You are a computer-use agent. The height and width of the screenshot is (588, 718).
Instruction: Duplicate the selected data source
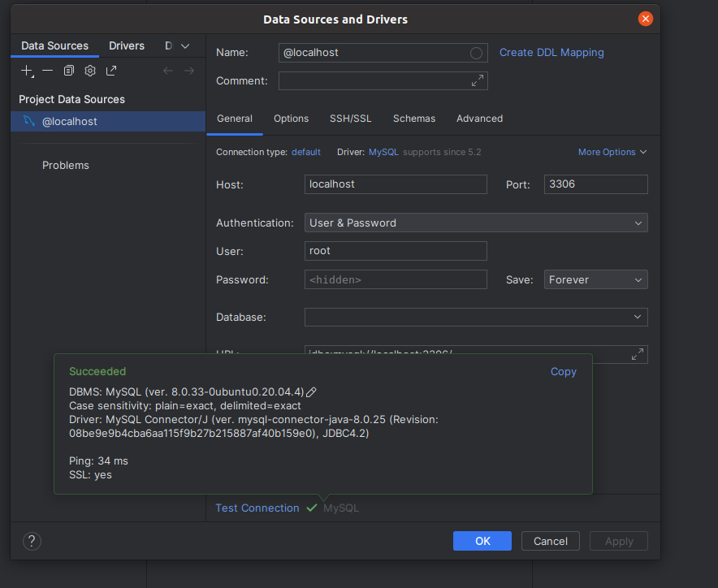point(69,71)
